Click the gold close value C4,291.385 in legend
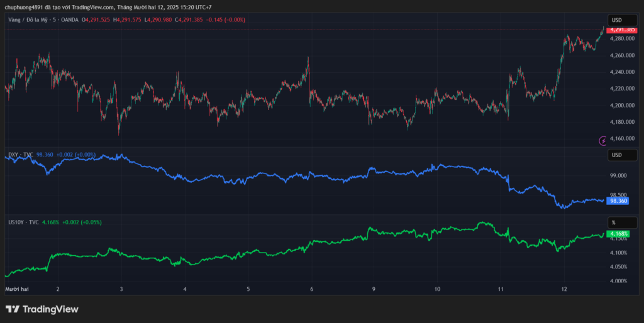The image size is (644, 323). point(192,20)
